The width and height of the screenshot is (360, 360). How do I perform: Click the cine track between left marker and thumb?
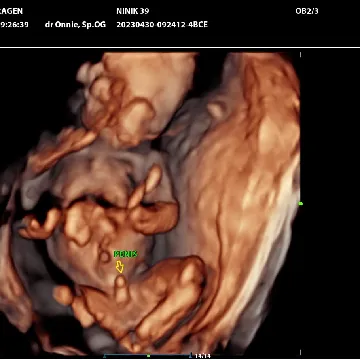click(x=126, y=356)
